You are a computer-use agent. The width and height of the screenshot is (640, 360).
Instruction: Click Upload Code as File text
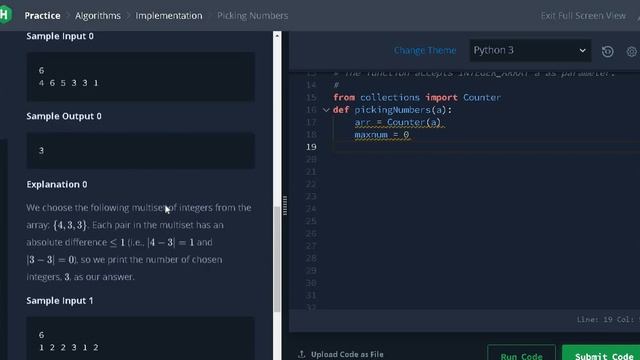pyautogui.click(x=347, y=354)
